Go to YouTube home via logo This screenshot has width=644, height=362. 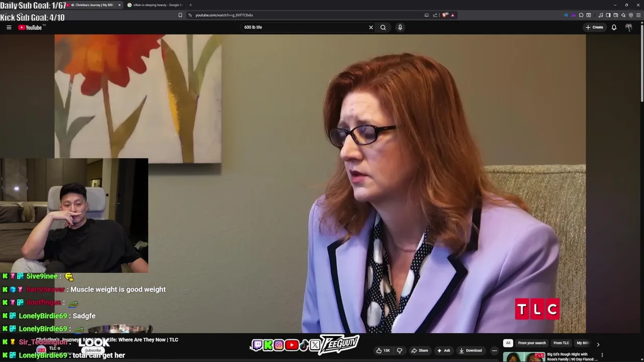(30, 27)
